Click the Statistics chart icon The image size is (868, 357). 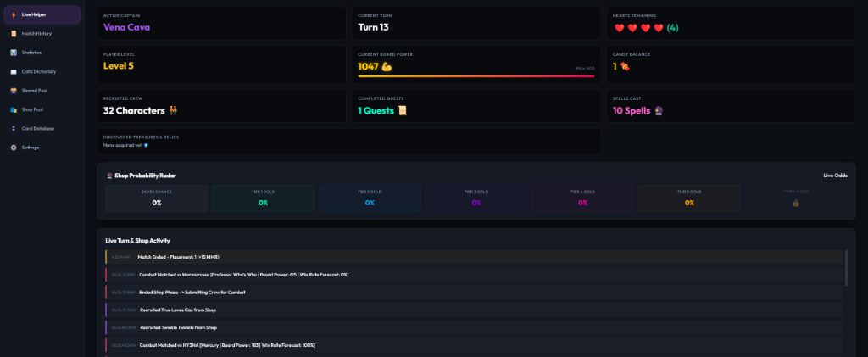14,53
